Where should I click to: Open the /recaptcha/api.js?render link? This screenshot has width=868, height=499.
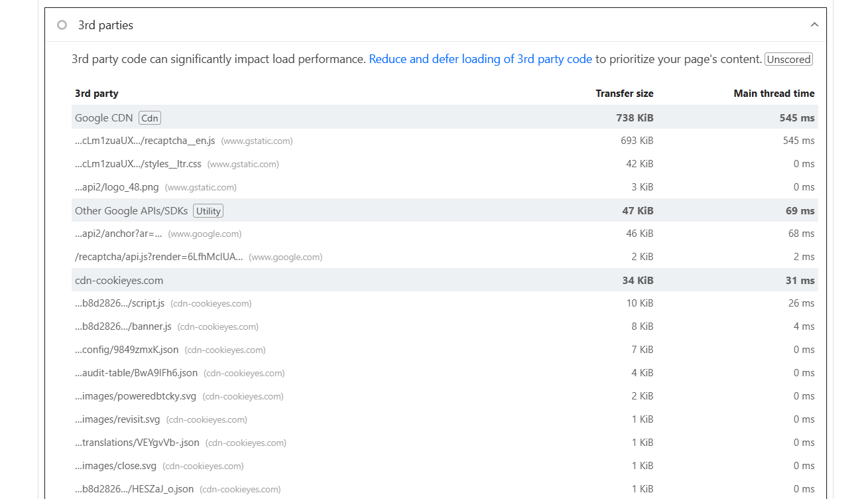click(x=158, y=257)
